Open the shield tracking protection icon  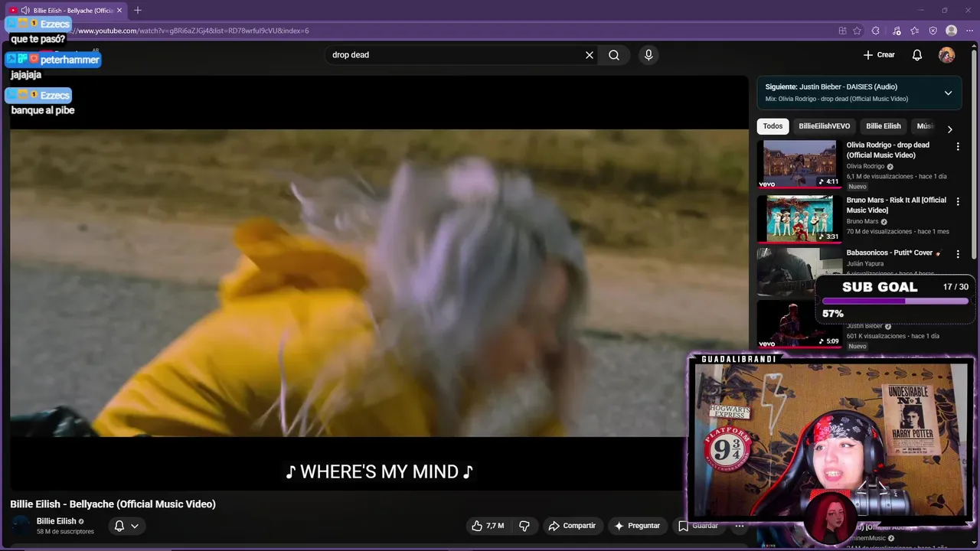pyautogui.click(x=933, y=31)
